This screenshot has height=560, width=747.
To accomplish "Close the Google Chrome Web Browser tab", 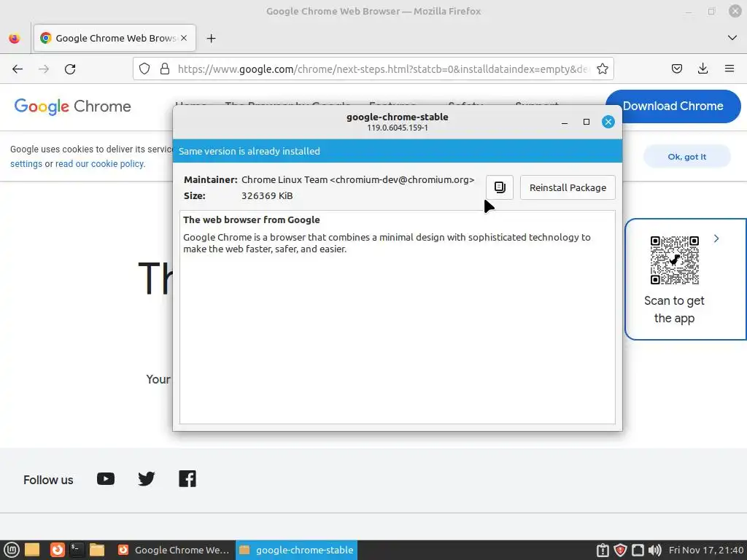I will point(184,38).
